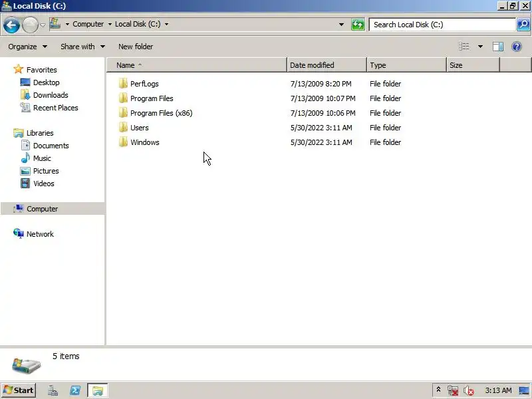Click the Favorites star icon
This screenshot has height=399, width=532.
(18, 69)
